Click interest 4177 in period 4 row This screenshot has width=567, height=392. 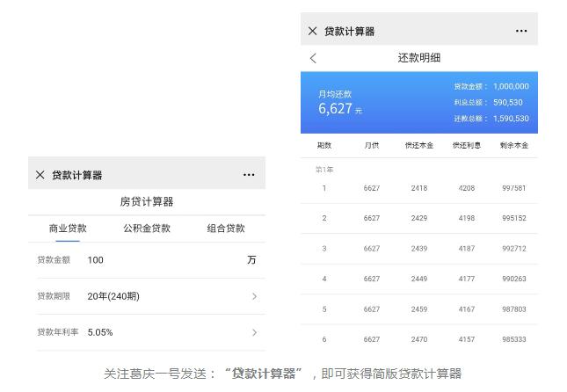467,279
